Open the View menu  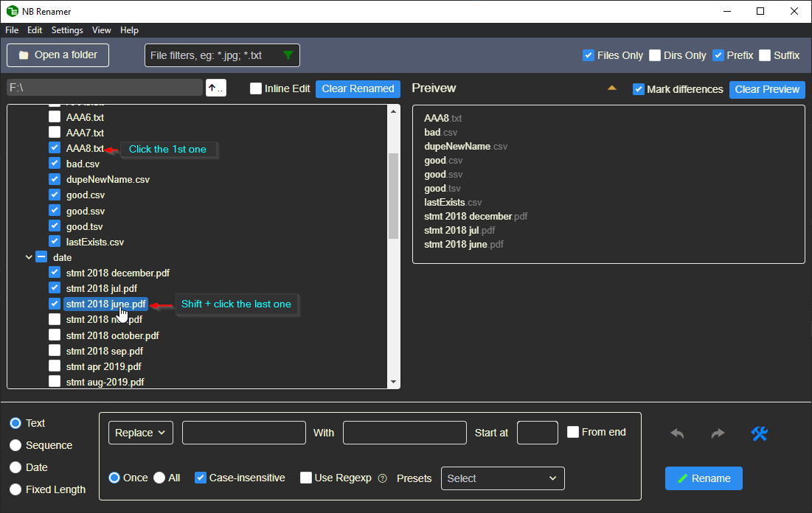[102, 30]
